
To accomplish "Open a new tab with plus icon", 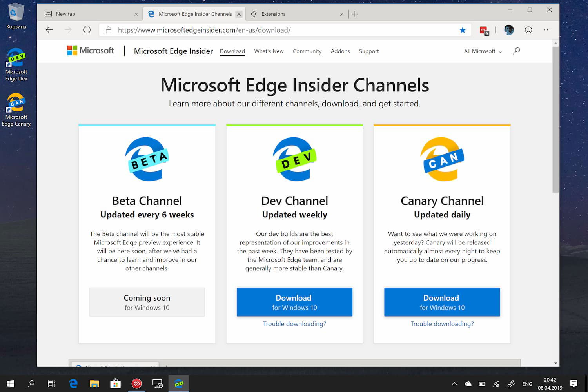I will coord(355,14).
